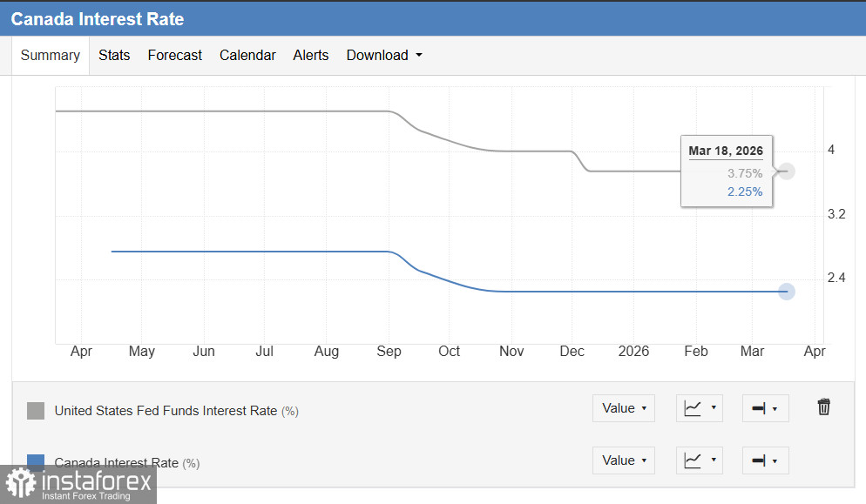Open the Forecast tab
Image resolution: width=866 pixels, height=504 pixels.
[174, 55]
